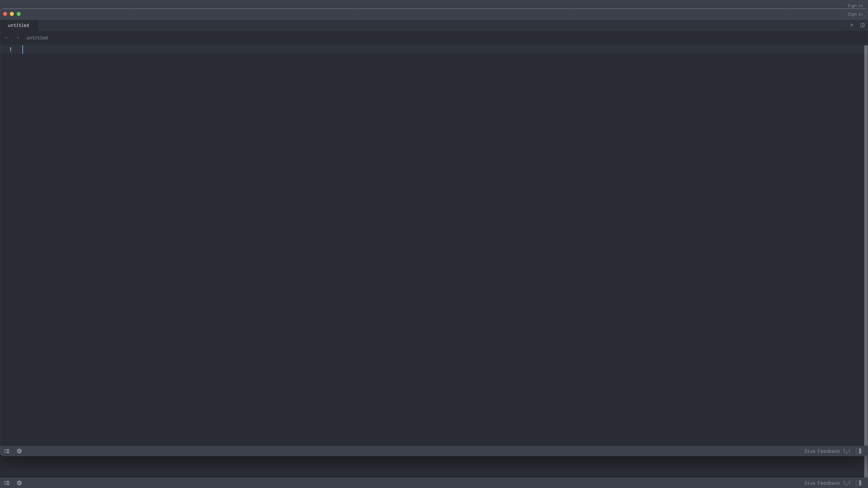This screenshot has width=868, height=488.
Task: Click Sign in on the front window title bar
Action: pos(855,14)
